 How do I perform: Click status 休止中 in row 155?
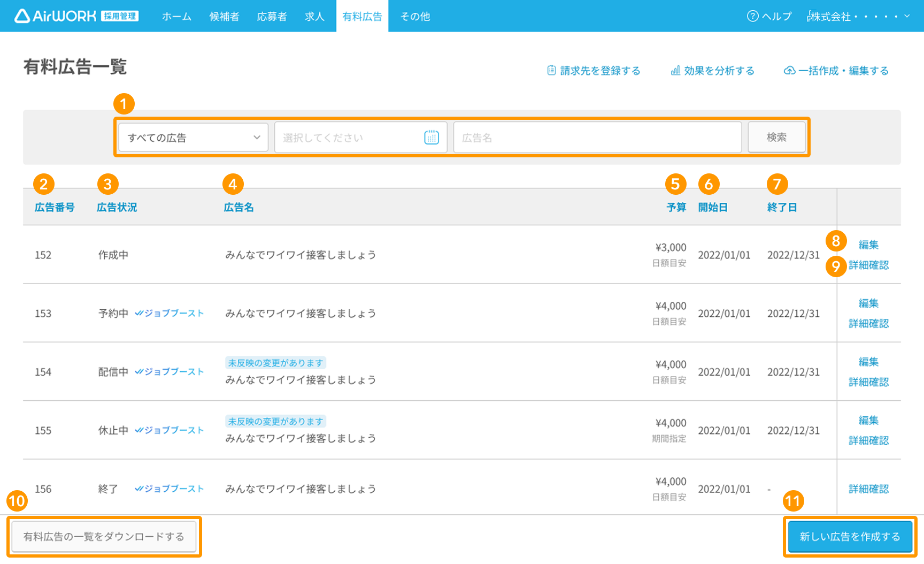tap(113, 430)
